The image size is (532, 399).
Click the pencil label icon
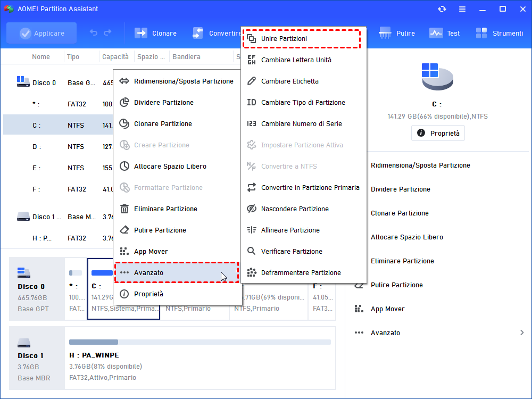tap(252, 81)
